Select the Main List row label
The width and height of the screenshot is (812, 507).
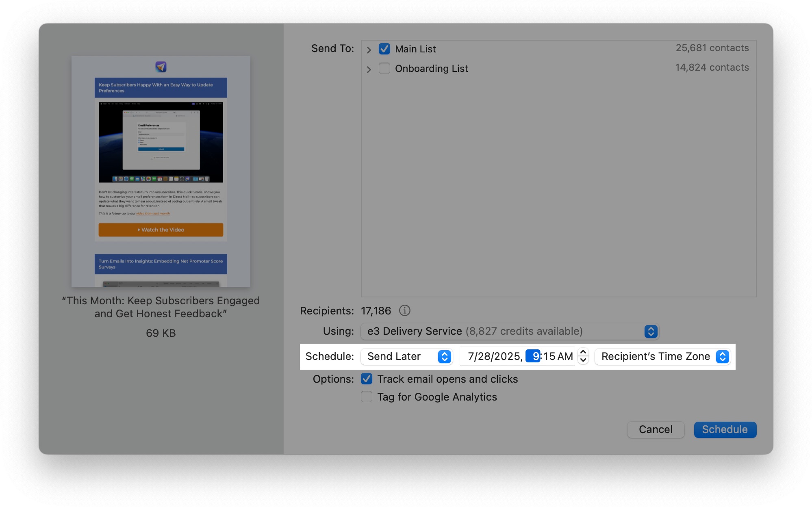pos(415,49)
